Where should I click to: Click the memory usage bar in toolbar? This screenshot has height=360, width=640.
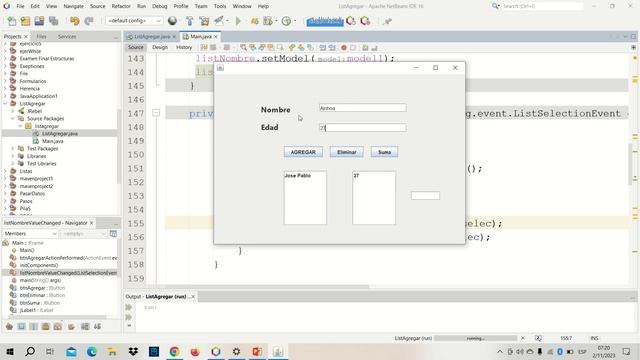[325, 21]
